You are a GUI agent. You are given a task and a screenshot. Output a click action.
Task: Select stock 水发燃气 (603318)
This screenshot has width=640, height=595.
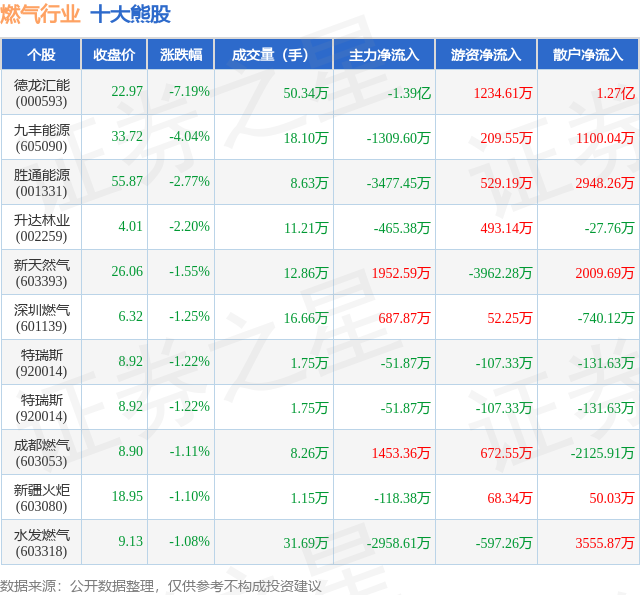(41, 542)
